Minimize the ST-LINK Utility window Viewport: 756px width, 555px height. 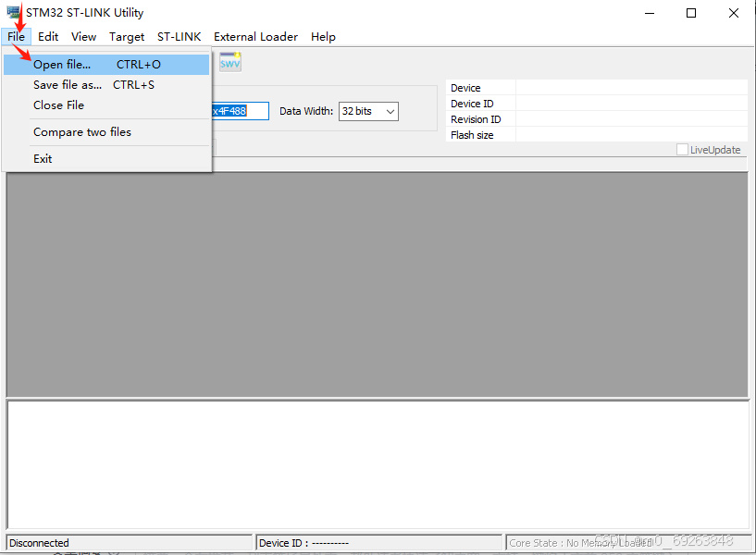coord(650,13)
